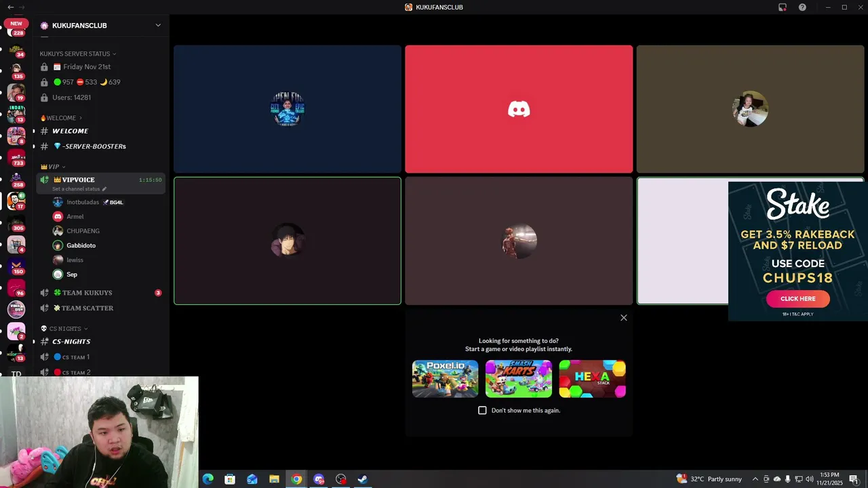
Task: Open the server with the 34 badge
Action: point(16,50)
